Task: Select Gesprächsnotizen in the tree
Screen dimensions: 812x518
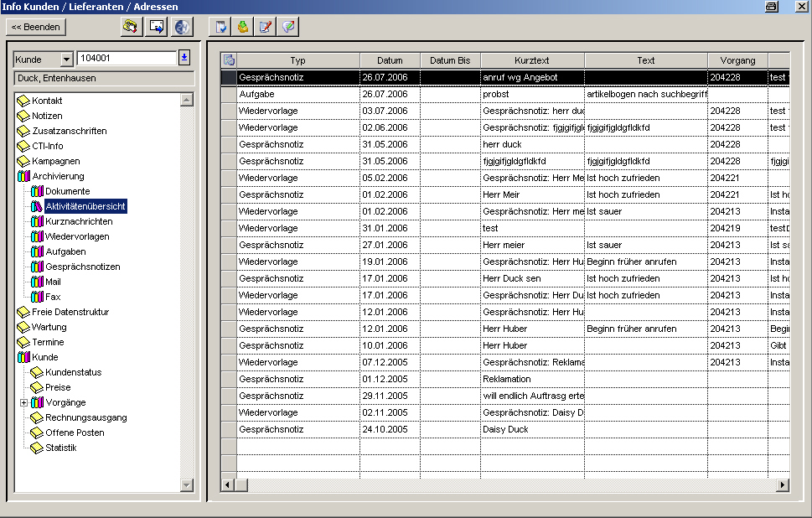Action: (83, 267)
